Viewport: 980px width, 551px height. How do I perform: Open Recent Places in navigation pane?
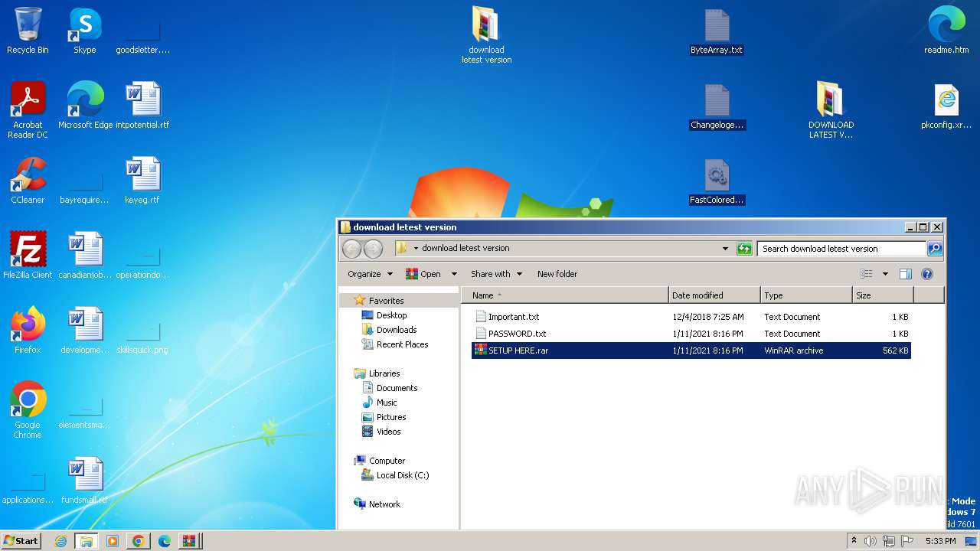tap(402, 344)
